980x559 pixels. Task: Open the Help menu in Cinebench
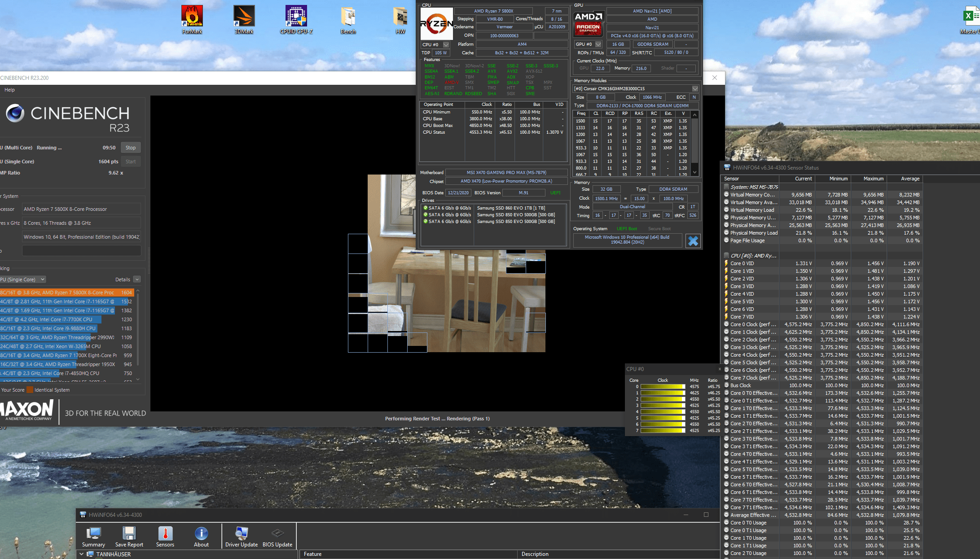coord(9,90)
